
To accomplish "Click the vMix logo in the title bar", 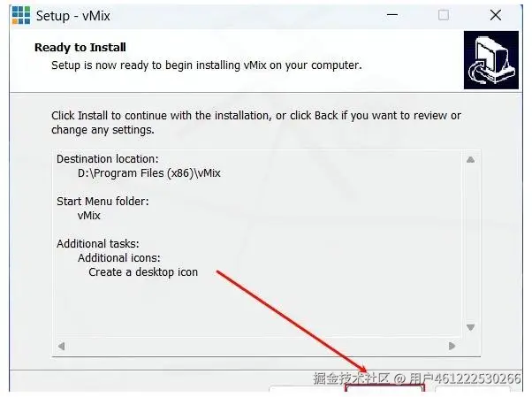I will pyautogui.click(x=21, y=15).
